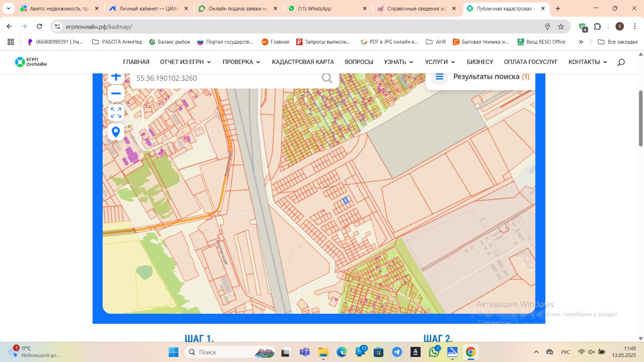Zoom out the cadastral map
The image size is (644, 362).
tap(116, 94)
